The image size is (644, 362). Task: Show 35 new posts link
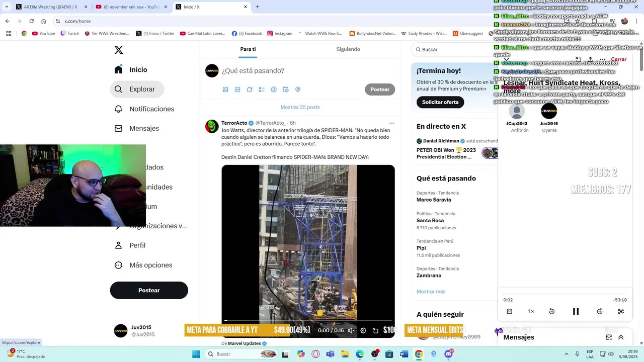pyautogui.click(x=300, y=107)
